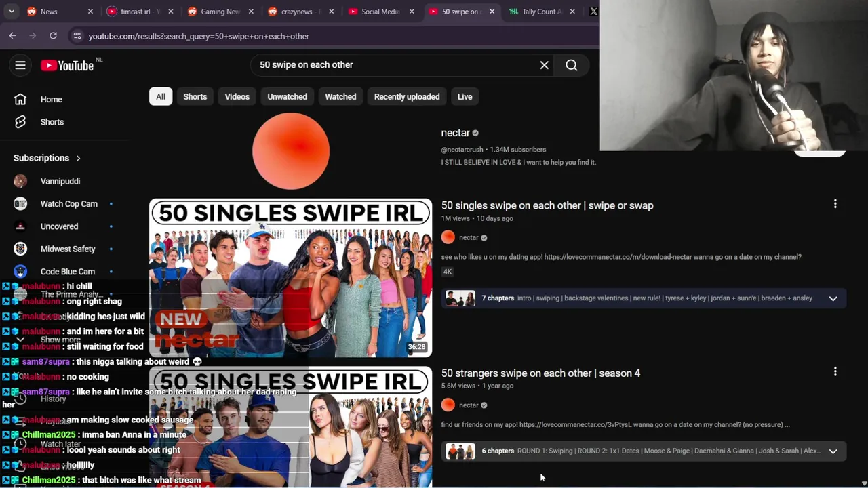Open the nectar channel name link
The width and height of the screenshot is (868, 488).
[x=456, y=133]
